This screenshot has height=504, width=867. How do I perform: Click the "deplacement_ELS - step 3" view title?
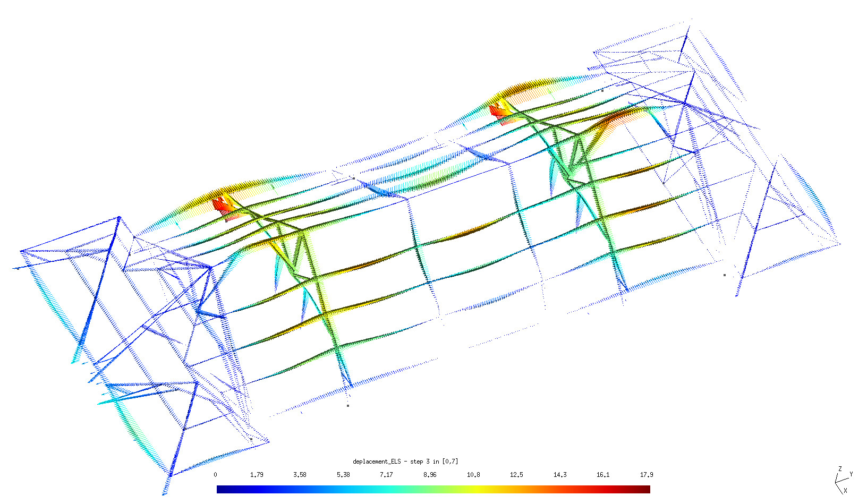(405, 462)
